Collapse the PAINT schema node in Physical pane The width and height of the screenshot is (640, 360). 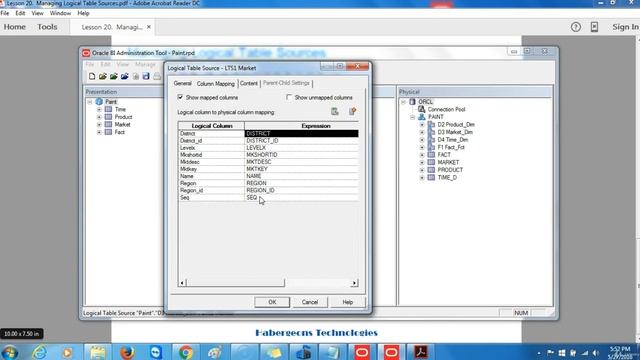(413, 117)
